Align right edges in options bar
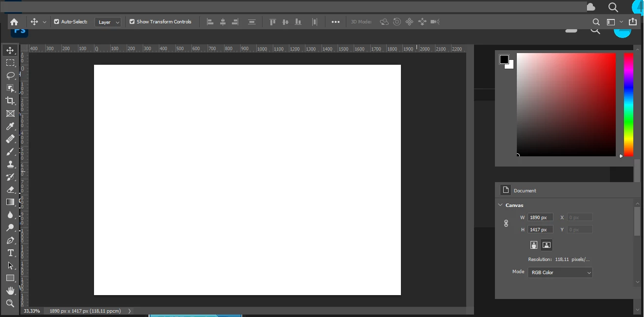Image resolution: width=644 pixels, height=317 pixels. (235, 22)
